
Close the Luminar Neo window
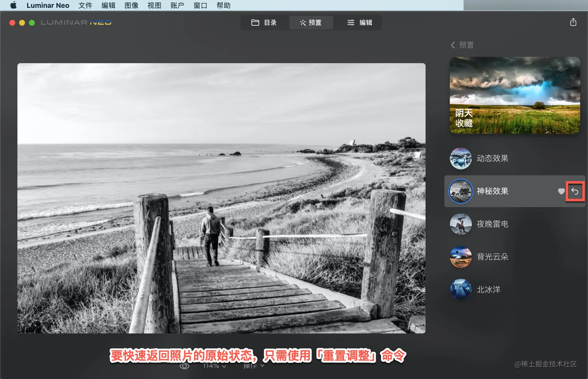tap(12, 23)
